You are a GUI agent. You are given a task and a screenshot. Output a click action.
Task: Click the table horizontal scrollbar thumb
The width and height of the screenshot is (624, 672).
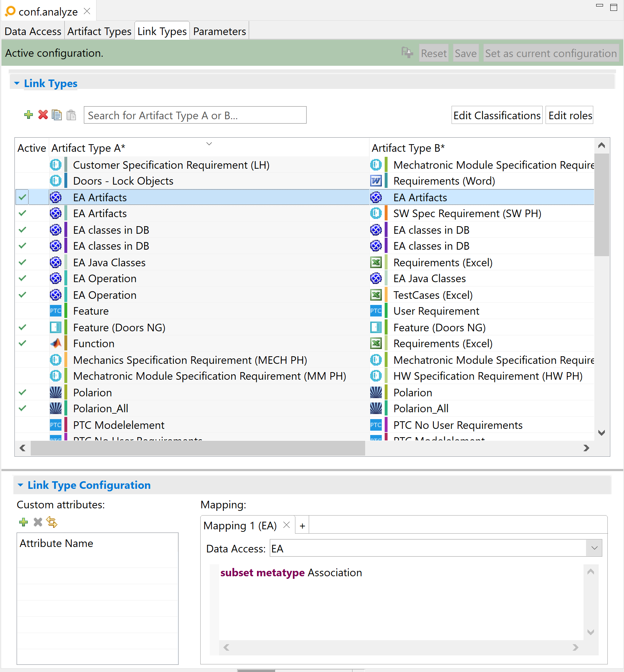(x=198, y=448)
